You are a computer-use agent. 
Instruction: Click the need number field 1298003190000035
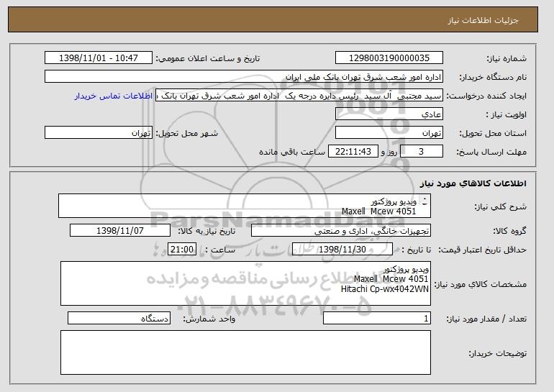click(x=389, y=58)
